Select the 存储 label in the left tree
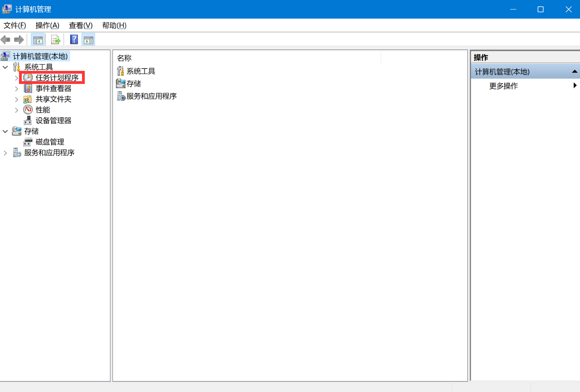580x392 pixels. point(31,131)
